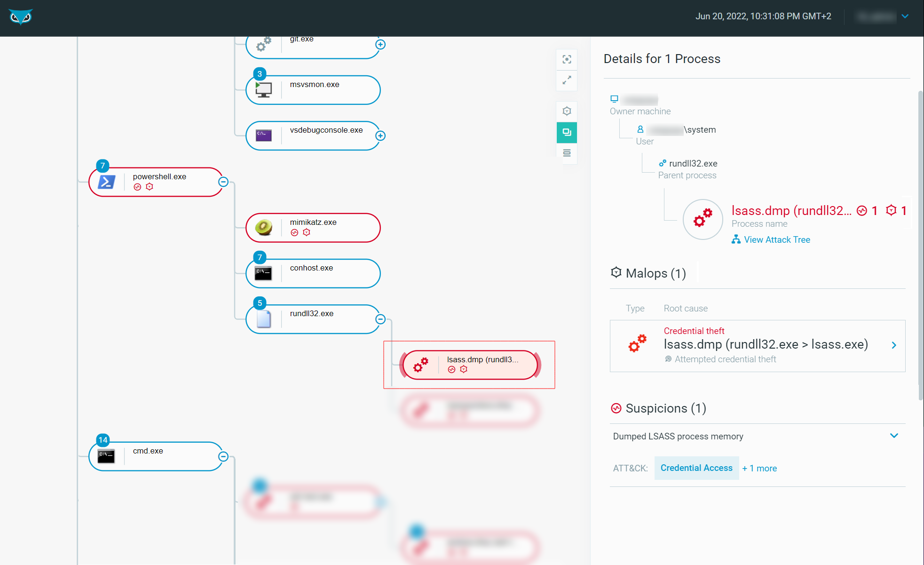Collapse the cmd.exe node
The image size is (924, 565).
[223, 456]
